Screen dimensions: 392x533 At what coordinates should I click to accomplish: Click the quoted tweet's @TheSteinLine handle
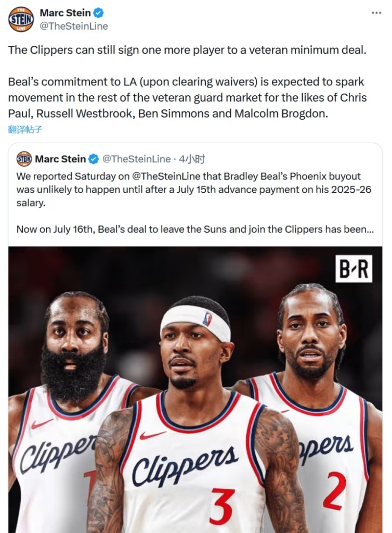pos(136,159)
